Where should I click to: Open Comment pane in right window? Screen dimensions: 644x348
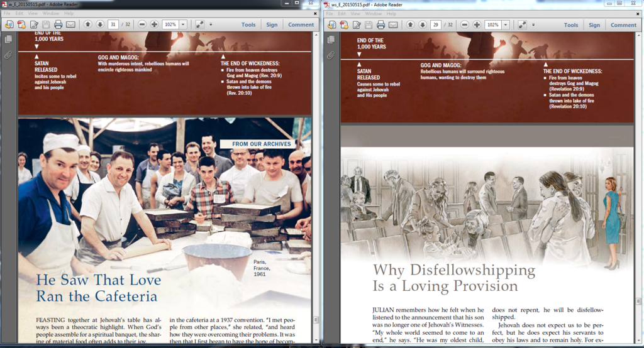623,25
